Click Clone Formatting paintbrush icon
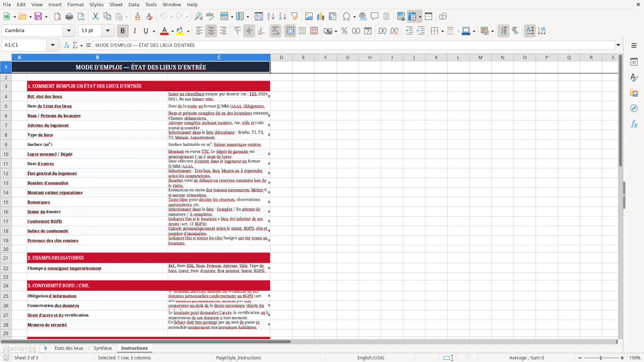The width and height of the screenshot is (644, 362). click(137, 17)
